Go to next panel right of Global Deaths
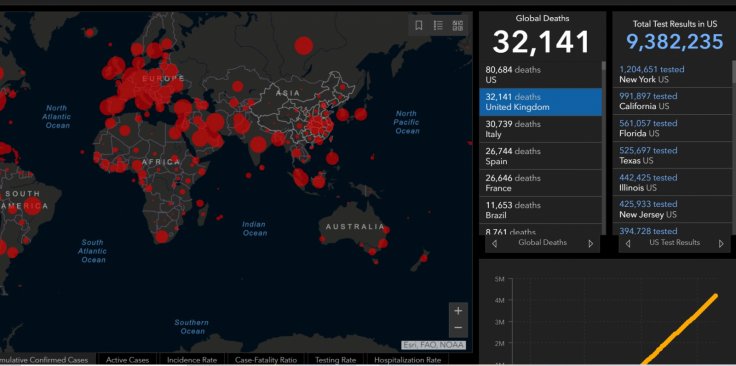The width and height of the screenshot is (736, 366). (590, 244)
